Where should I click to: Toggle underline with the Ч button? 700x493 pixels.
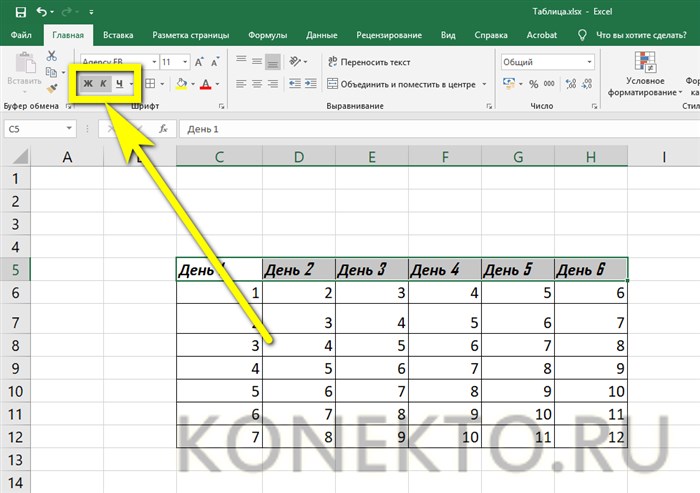click(x=120, y=84)
